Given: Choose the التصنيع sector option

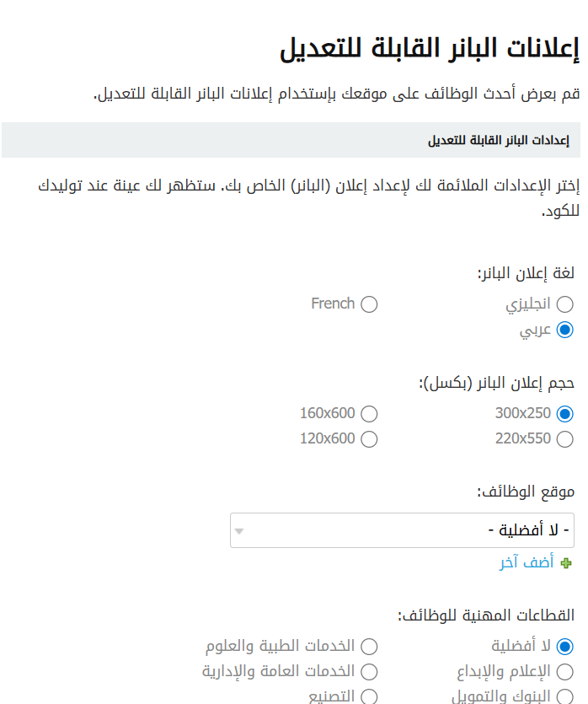Looking at the screenshot, I should click(x=369, y=696).
